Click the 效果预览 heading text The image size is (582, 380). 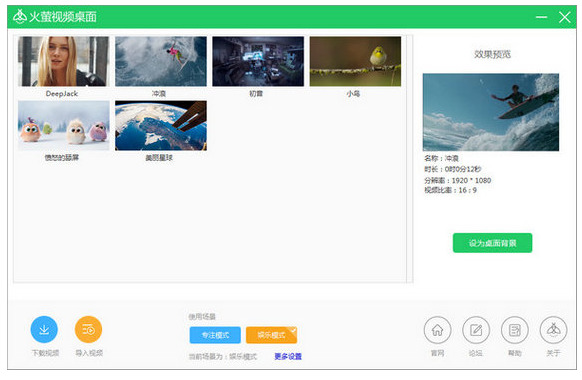(x=492, y=55)
